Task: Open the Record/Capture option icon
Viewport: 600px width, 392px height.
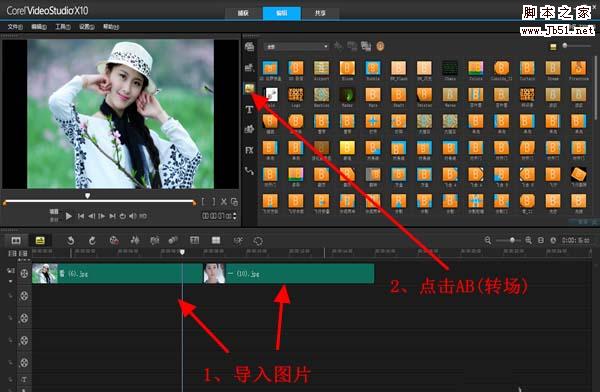Action: (x=114, y=240)
